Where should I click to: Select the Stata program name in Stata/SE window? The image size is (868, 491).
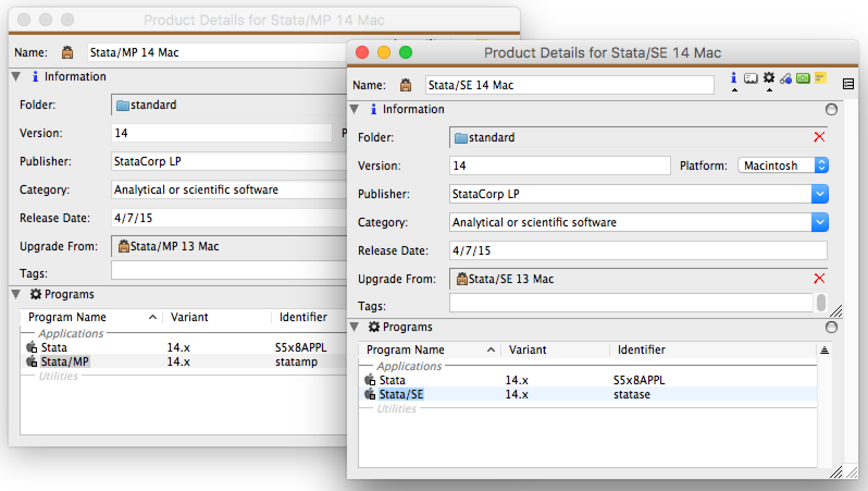392,380
